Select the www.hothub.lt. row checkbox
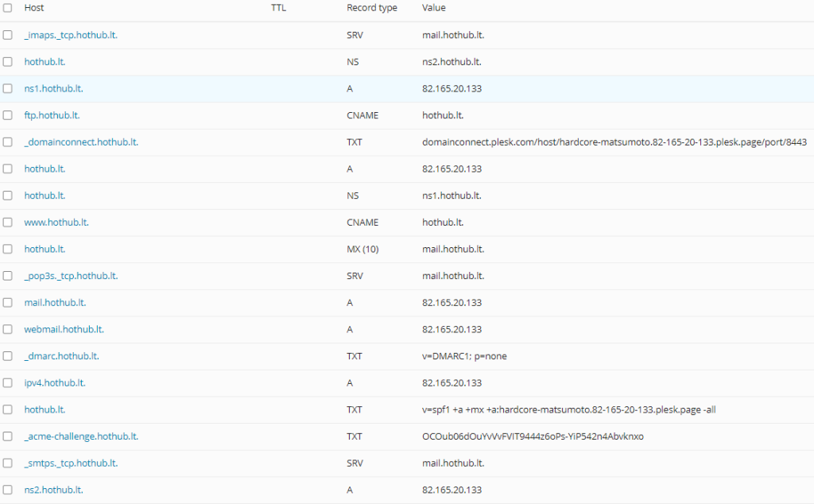This screenshot has width=814, height=504. [x=7, y=222]
